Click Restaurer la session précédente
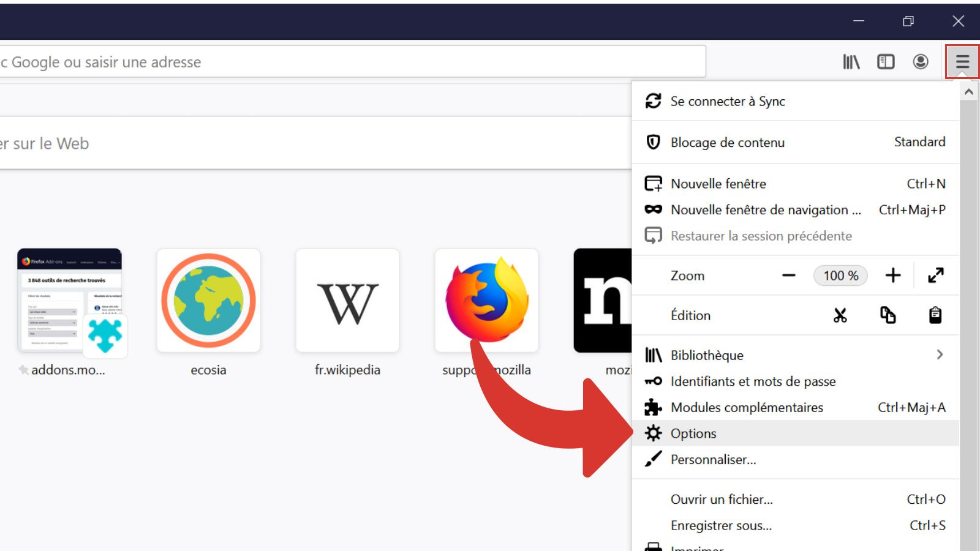 pyautogui.click(x=761, y=236)
